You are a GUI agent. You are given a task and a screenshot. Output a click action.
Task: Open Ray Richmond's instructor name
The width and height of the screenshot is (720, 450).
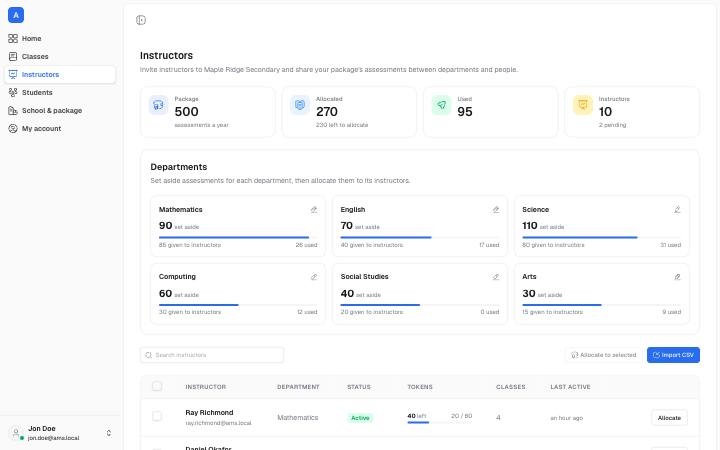click(x=209, y=413)
